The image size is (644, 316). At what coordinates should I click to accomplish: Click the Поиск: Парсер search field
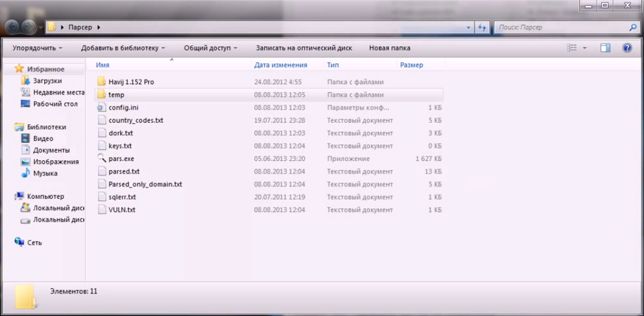[x=559, y=27]
